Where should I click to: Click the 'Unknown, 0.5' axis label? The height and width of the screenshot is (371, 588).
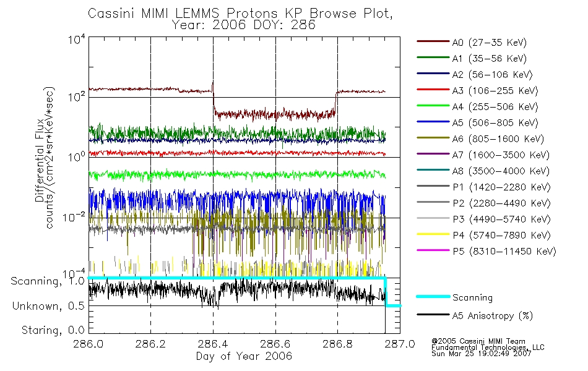[x=48, y=306]
